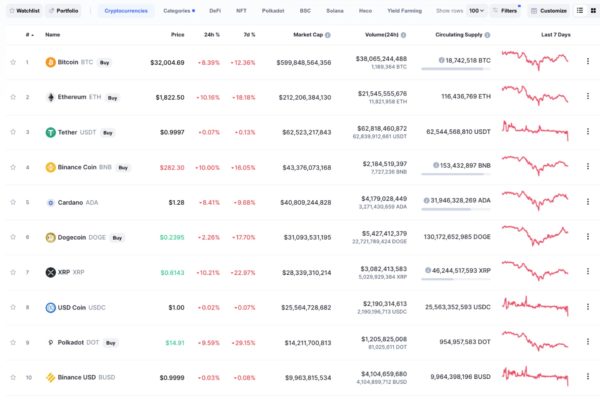Viewport: 600px width, 400px height.
Task: Click Cardano circulating supply progress bar
Action: tap(456, 209)
